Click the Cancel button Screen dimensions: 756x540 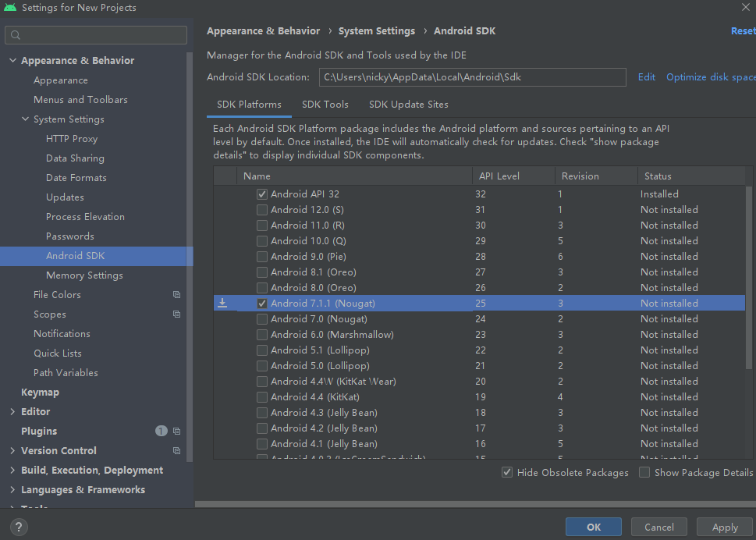(659, 527)
